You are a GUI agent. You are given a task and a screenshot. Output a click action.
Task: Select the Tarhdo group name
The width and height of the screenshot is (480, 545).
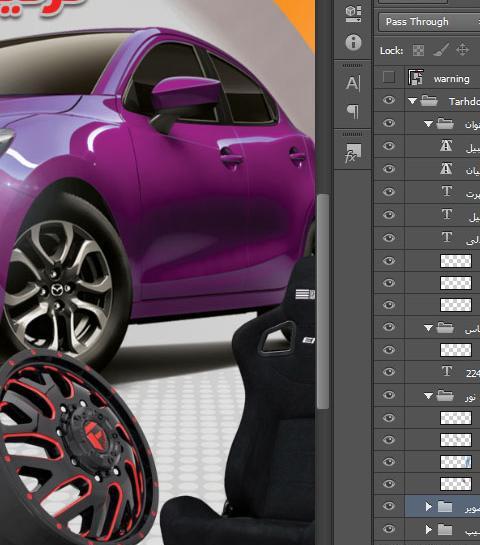[464, 101]
